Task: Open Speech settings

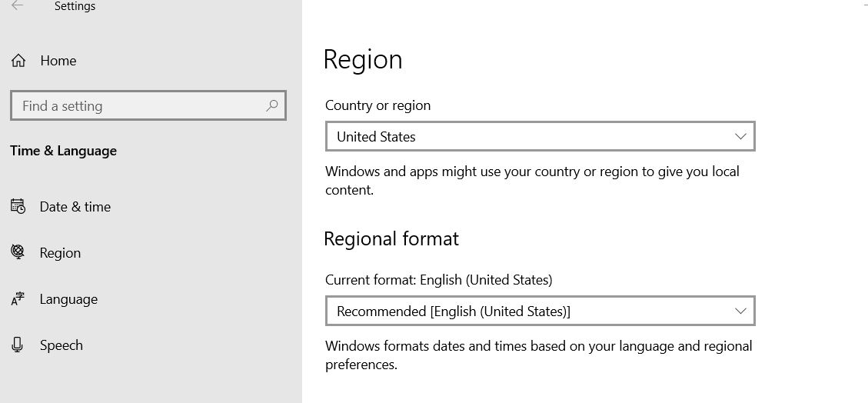Action: pyautogui.click(x=62, y=345)
